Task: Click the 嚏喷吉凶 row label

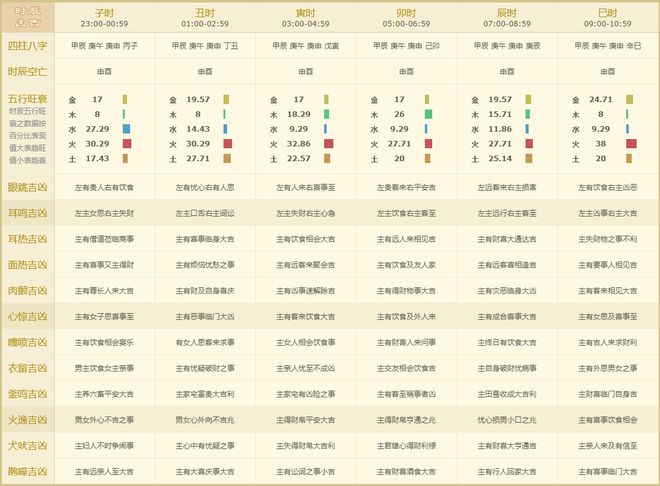Action: click(27, 342)
